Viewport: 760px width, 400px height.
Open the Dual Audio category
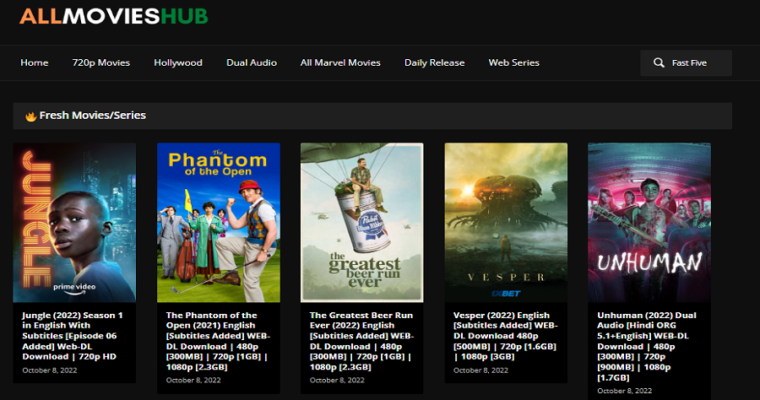point(252,63)
